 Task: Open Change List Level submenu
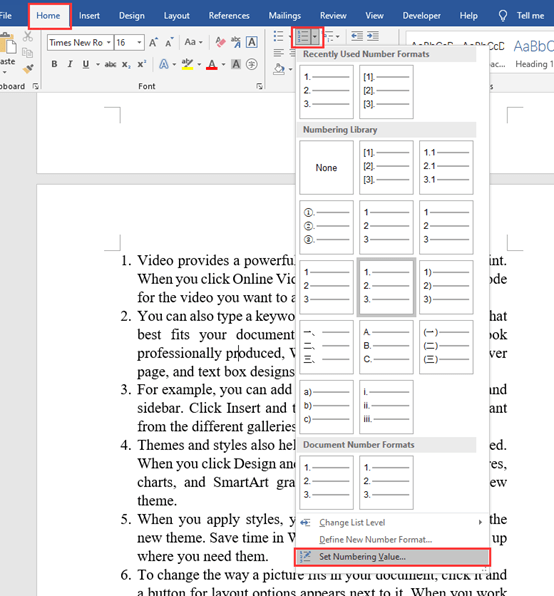coord(393,523)
